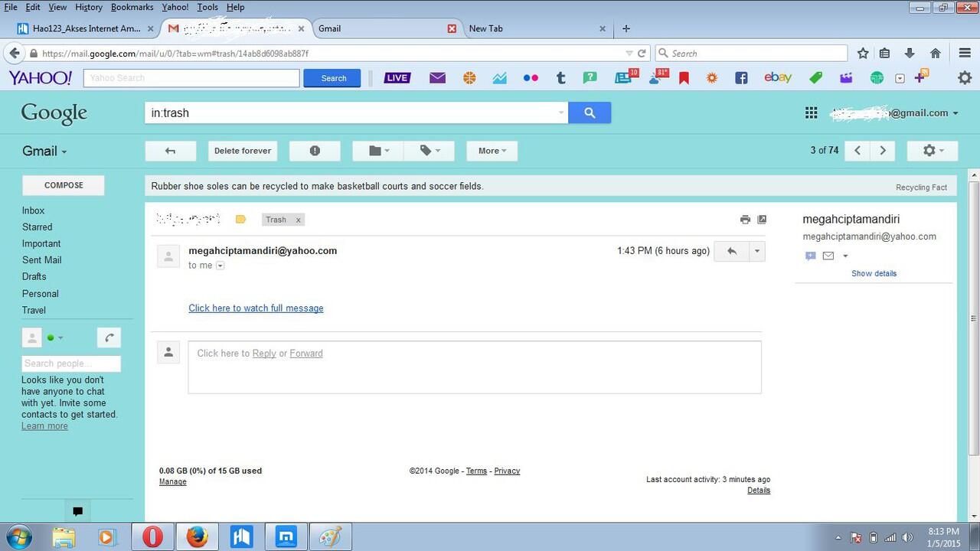This screenshot has width=980, height=551.
Task: Click the orange sun toolbar icon
Action: point(712,78)
